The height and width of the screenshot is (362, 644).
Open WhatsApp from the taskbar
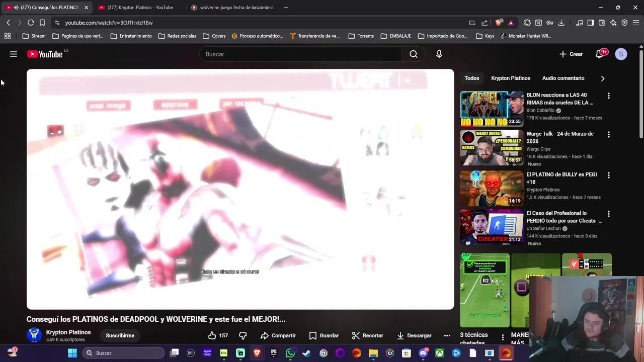point(290,353)
